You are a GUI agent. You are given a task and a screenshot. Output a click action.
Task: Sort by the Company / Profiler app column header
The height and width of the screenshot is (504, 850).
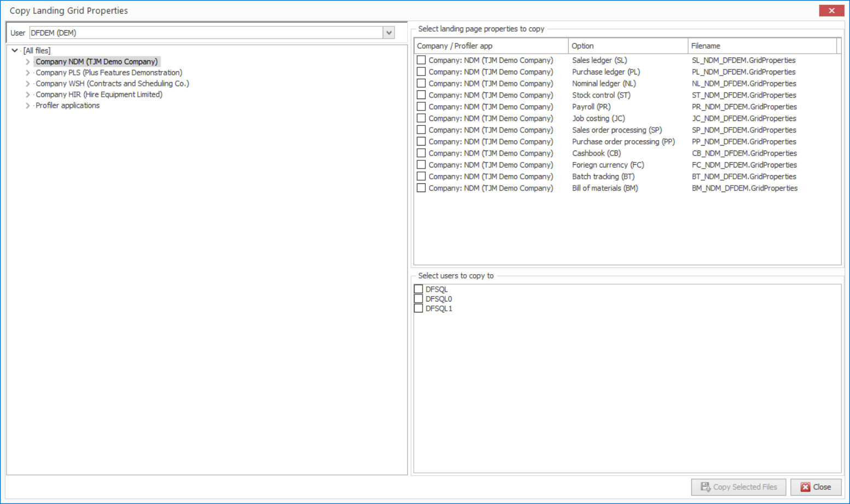[491, 46]
